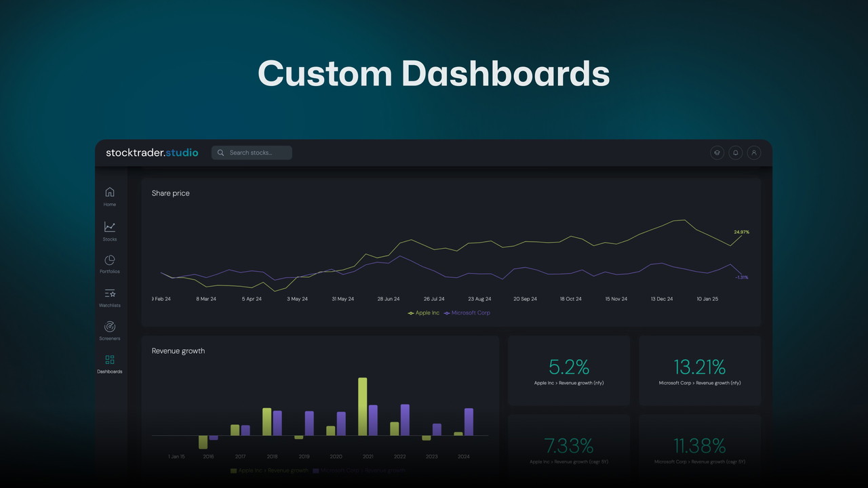Select the Apple Inc 7.33% CAGR card

click(569, 449)
